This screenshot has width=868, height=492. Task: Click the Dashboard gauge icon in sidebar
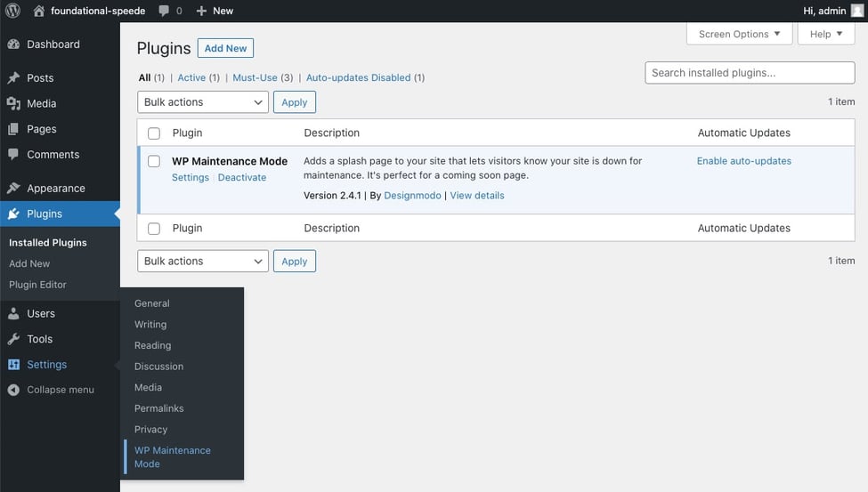13,44
